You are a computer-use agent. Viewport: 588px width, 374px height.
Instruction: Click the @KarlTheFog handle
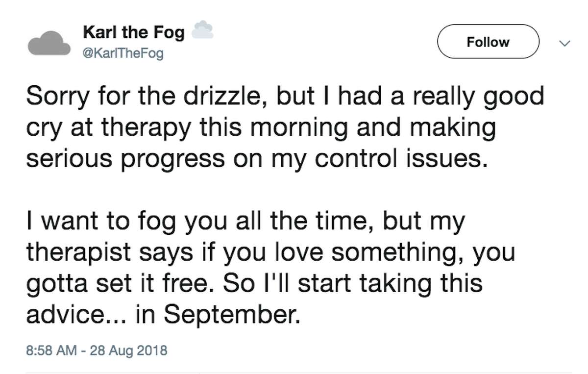click(x=122, y=54)
